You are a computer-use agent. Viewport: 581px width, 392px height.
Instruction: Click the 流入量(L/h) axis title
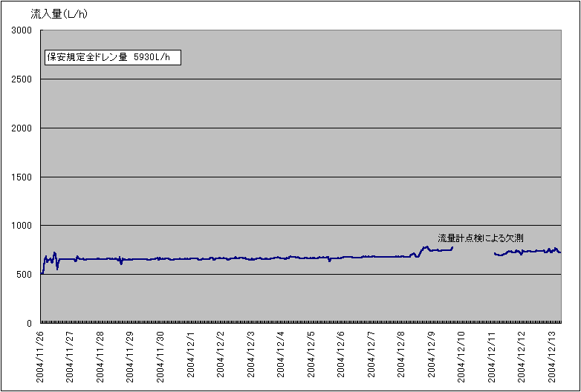click(59, 15)
